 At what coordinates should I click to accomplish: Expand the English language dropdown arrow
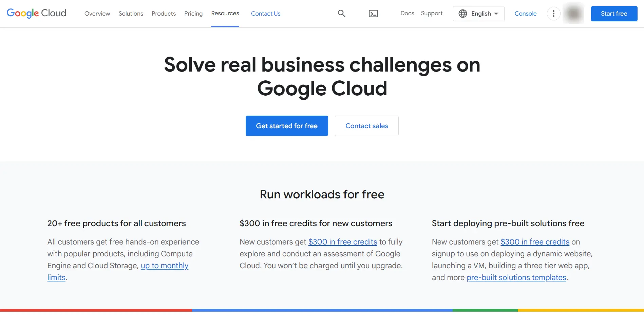496,14
